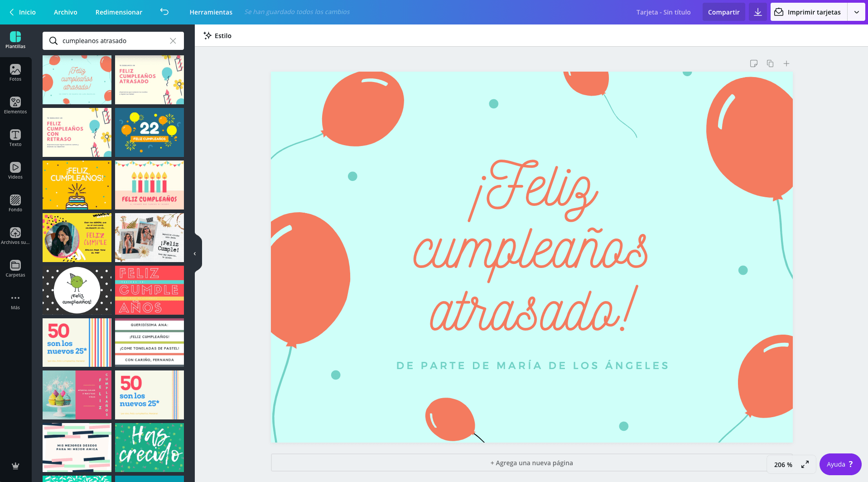Image resolution: width=868 pixels, height=482 pixels.
Task: Open the zoom level 206 % menu
Action: [x=783, y=465]
